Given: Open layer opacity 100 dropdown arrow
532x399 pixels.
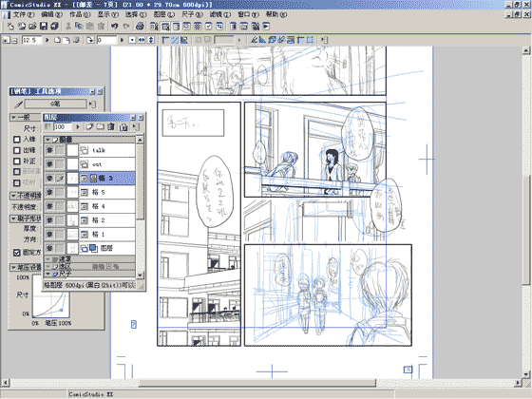Looking at the screenshot, I should click(78, 127).
